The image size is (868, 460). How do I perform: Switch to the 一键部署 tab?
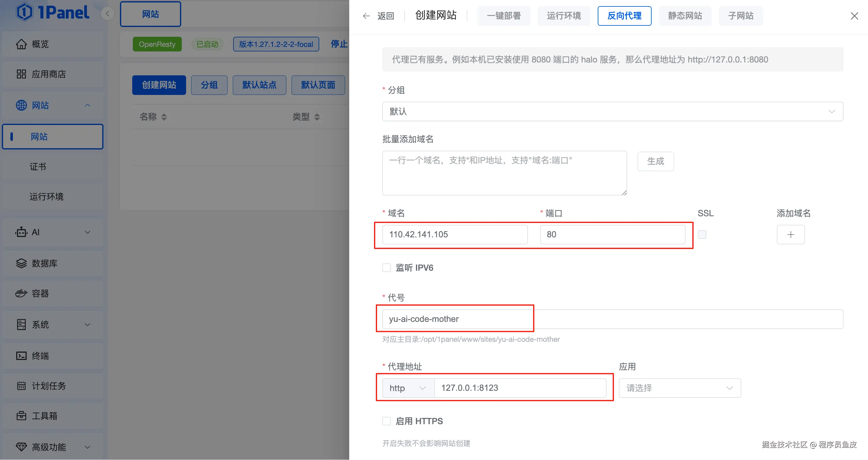[503, 16]
